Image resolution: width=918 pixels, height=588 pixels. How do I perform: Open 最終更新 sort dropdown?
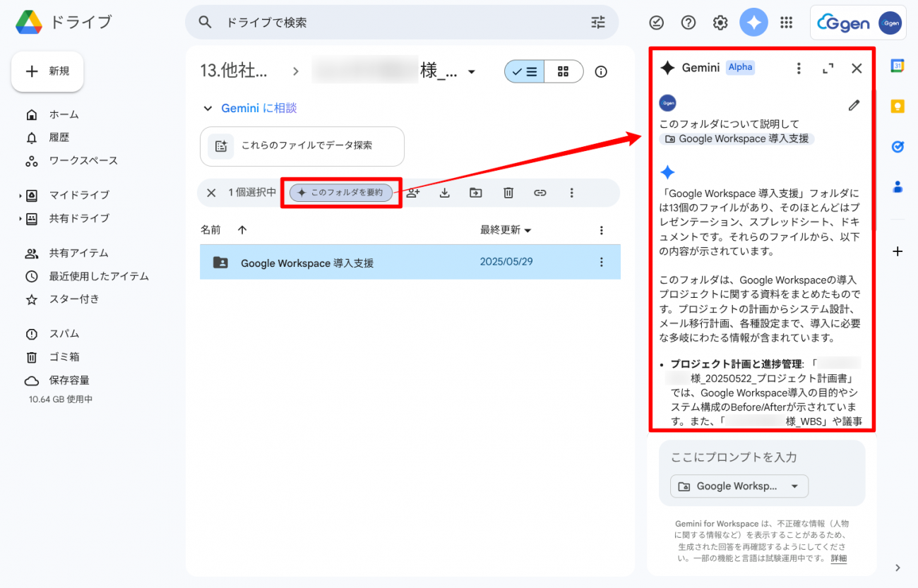pos(506,230)
